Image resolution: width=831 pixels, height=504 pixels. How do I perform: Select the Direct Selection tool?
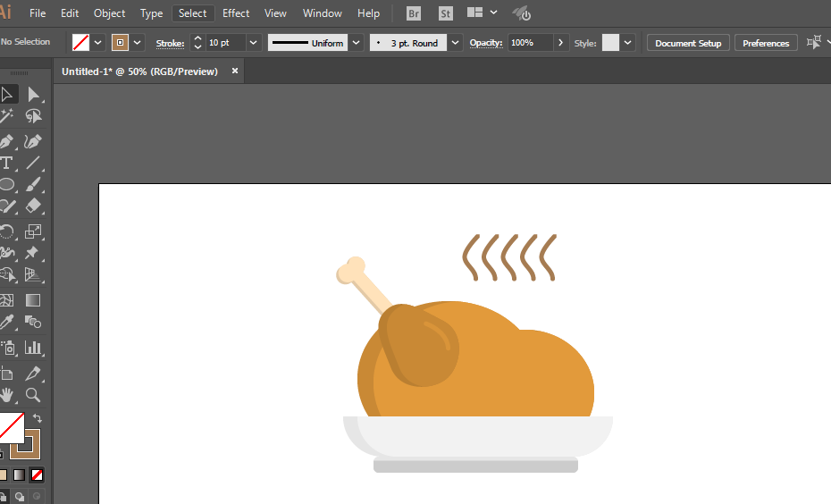coord(33,94)
